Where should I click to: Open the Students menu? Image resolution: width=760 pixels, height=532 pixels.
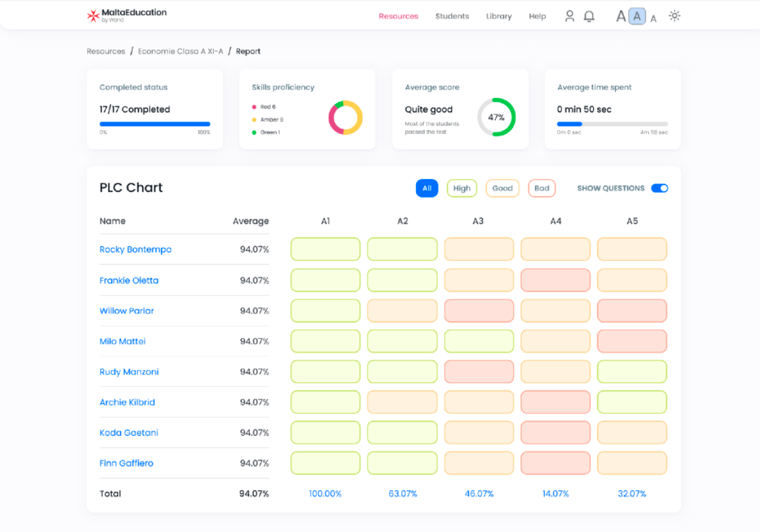coord(452,16)
